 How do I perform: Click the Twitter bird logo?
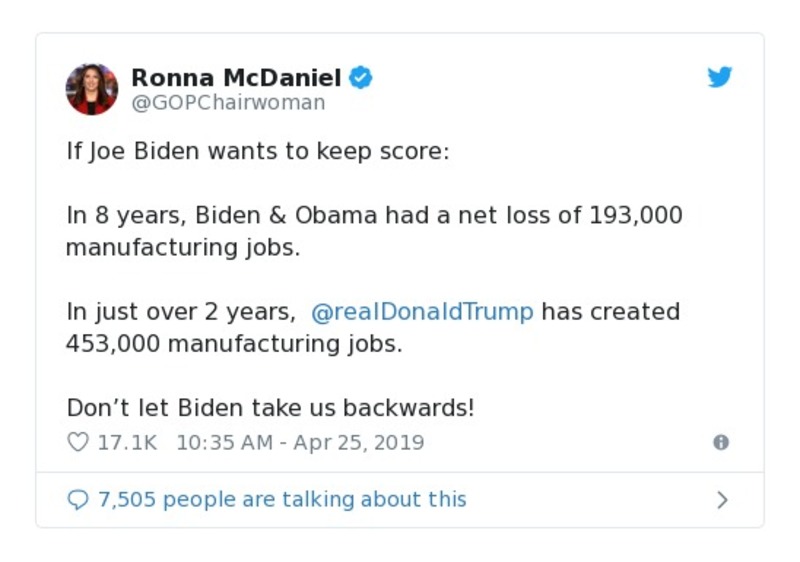pyautogui.click(x=720, y=77)
